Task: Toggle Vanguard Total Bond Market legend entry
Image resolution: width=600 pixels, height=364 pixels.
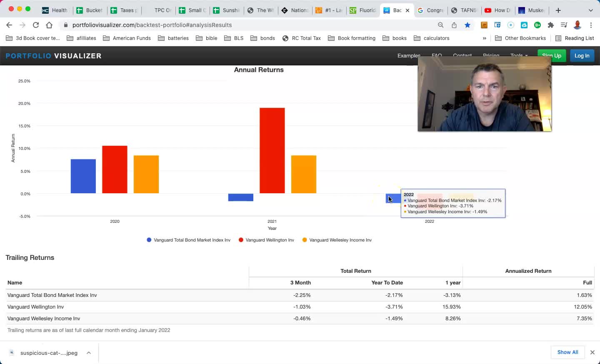Action: (x=188, y=240)
